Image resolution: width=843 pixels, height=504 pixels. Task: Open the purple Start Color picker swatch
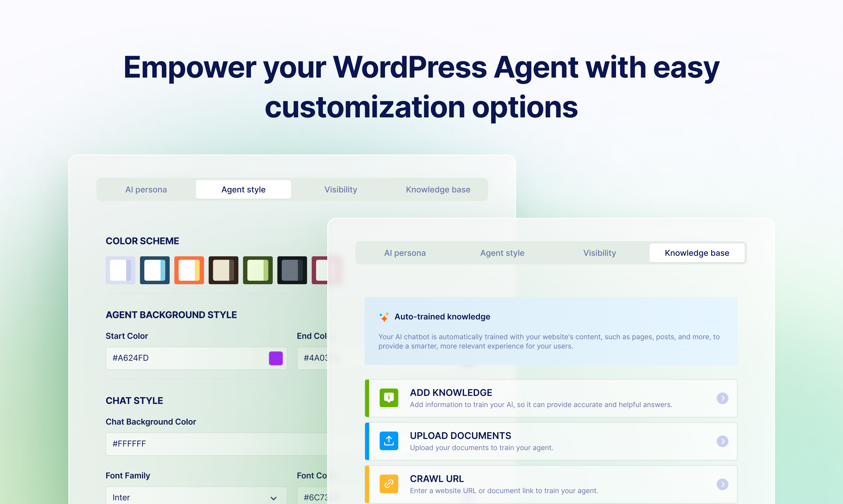point(276,358)
